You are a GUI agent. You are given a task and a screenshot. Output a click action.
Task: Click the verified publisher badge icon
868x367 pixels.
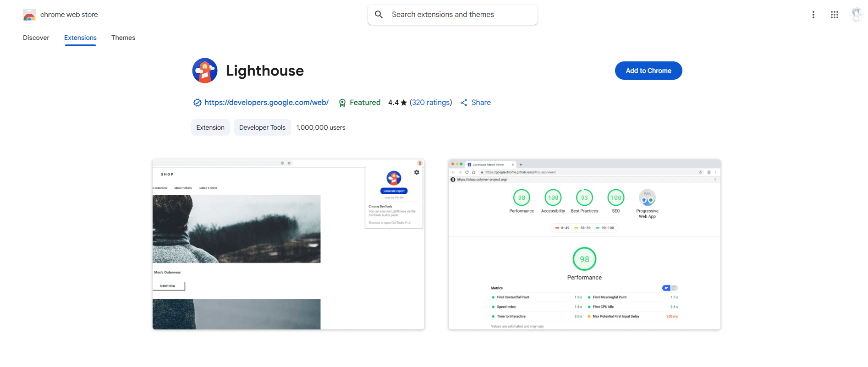pyautogui.click(x=197, y=103)
